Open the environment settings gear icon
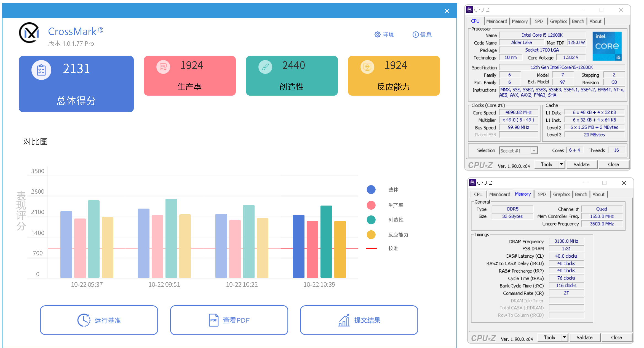This screenshot has width=644, height=348. [377, 34]
